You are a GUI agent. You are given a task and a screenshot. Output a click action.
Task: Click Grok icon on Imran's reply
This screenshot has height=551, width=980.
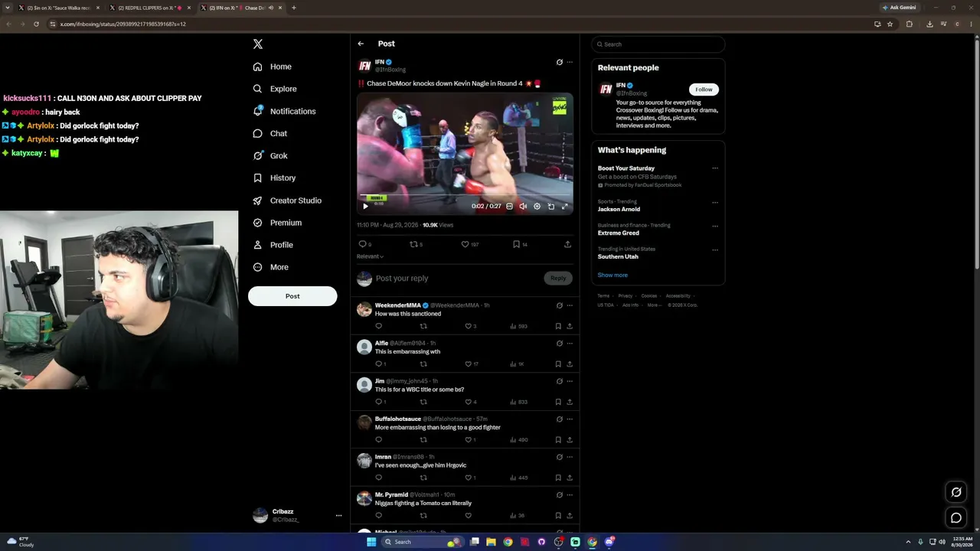[559, 457]
